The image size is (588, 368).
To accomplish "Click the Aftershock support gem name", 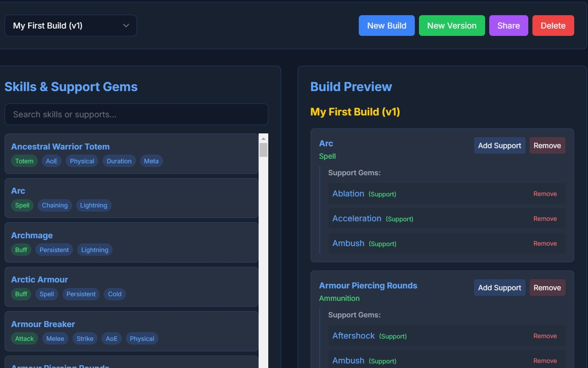I will (x=354, y=336).
